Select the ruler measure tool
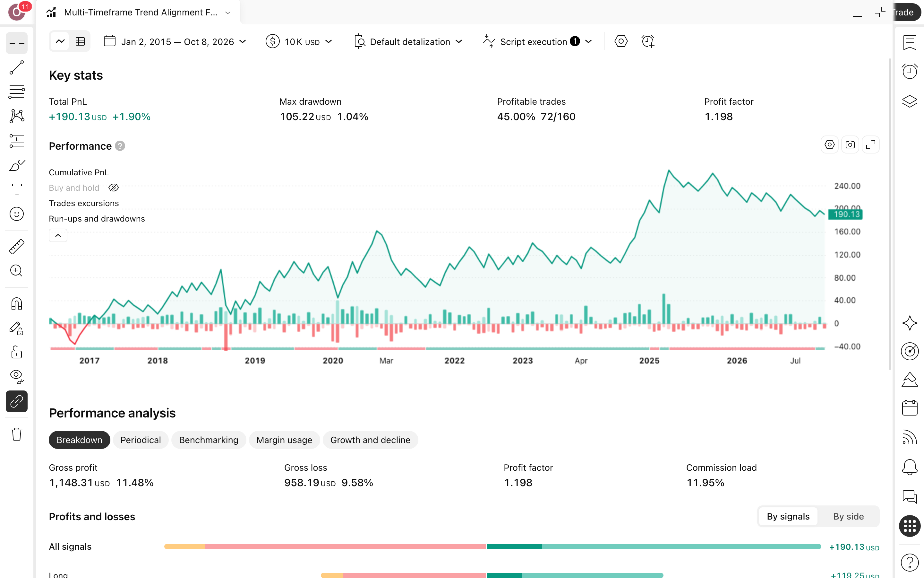924x578 pixels. (x=17, y=247)
